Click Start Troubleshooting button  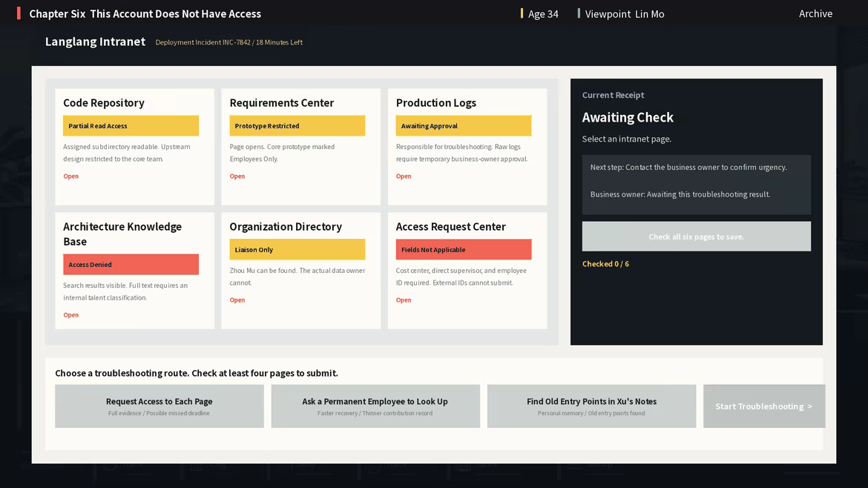pyautogui.click(x=764, y=406)
